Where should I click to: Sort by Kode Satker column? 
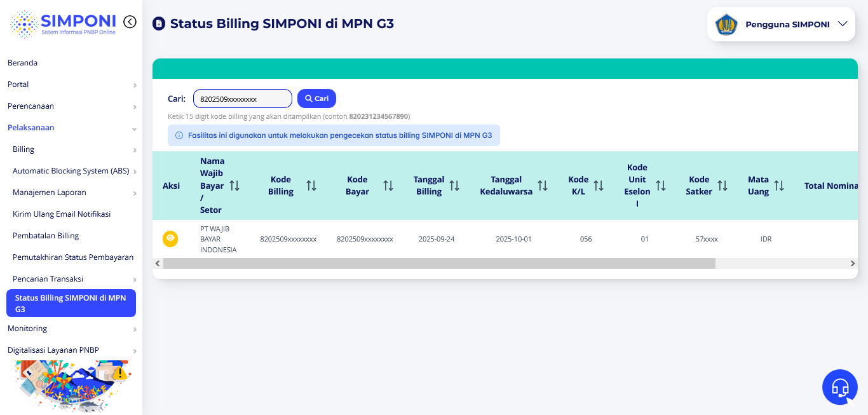pyautogui.click(x=722, y=186)
